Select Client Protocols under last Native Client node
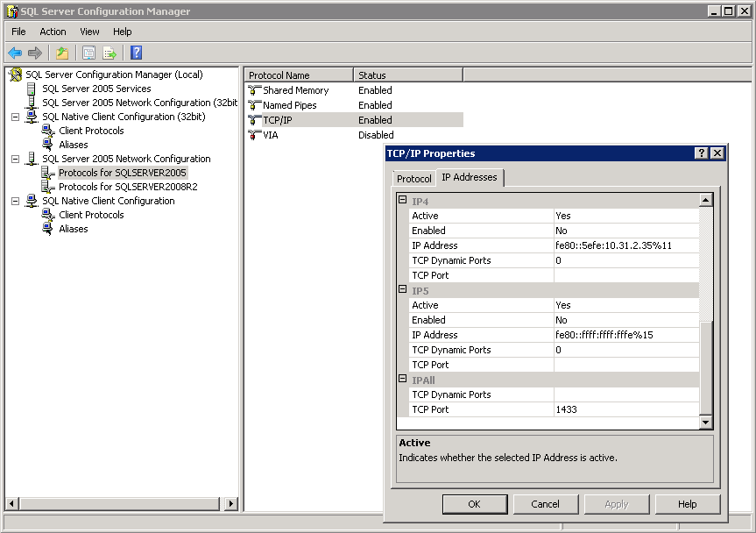756x533 pixels. (x=91, y=215)
